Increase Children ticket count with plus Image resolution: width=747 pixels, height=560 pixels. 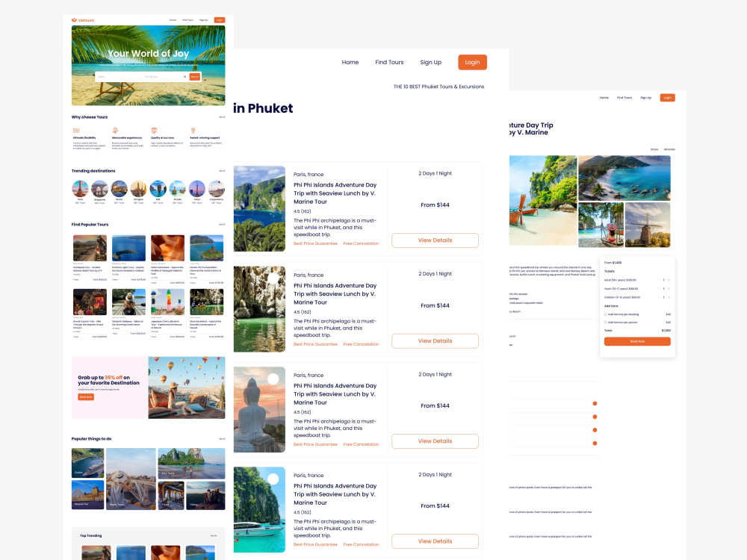(x=669, y=297)
